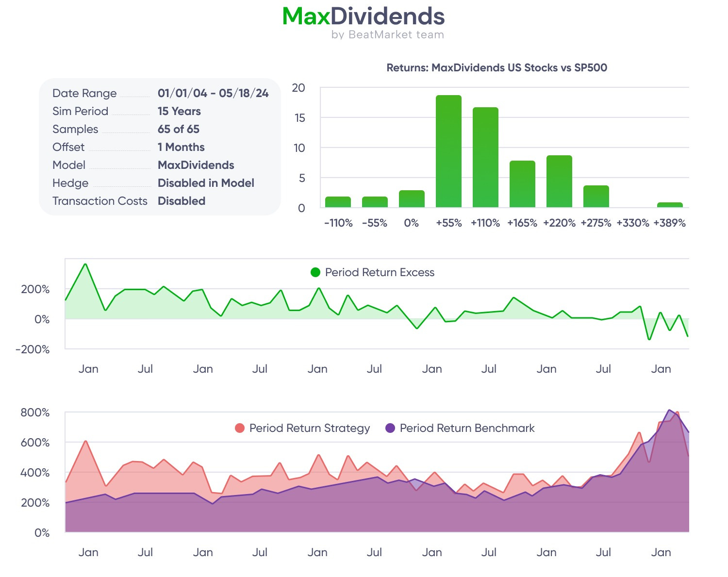
Task: Click the '+330%' histogram axis label
Action: pos(633,223)
